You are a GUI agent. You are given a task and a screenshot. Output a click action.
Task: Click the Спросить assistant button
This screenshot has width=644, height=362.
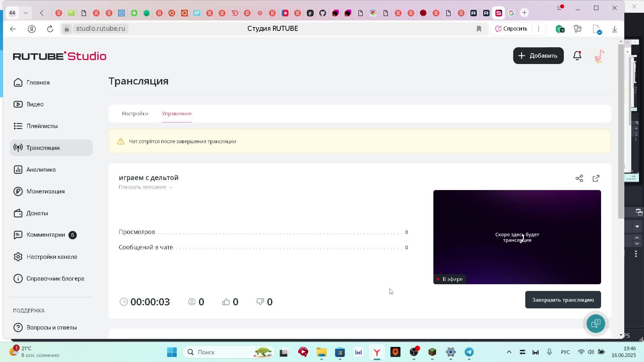512,29
